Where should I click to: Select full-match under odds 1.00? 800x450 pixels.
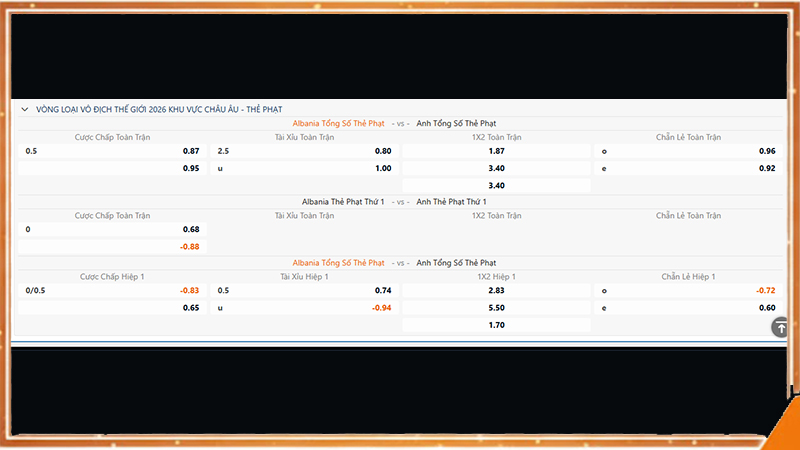tap(382, 168)
